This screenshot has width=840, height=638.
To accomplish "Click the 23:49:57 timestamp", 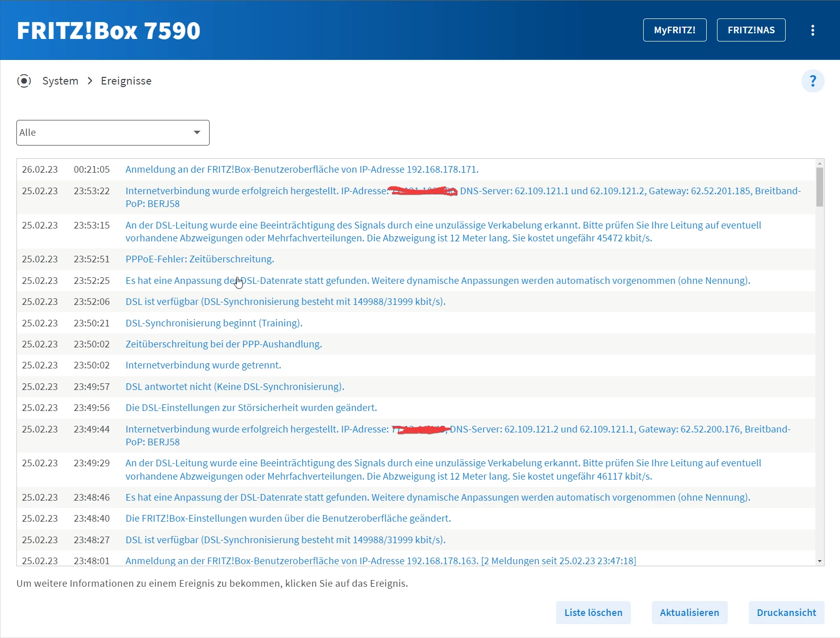I will pyautogui.click(x=92, y=387).
